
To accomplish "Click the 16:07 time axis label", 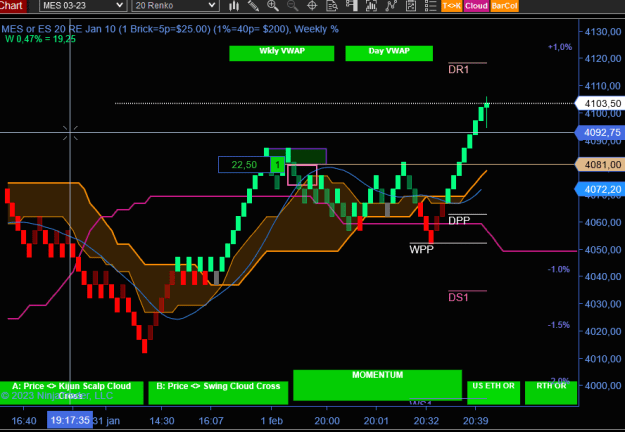I will [211, 421].
